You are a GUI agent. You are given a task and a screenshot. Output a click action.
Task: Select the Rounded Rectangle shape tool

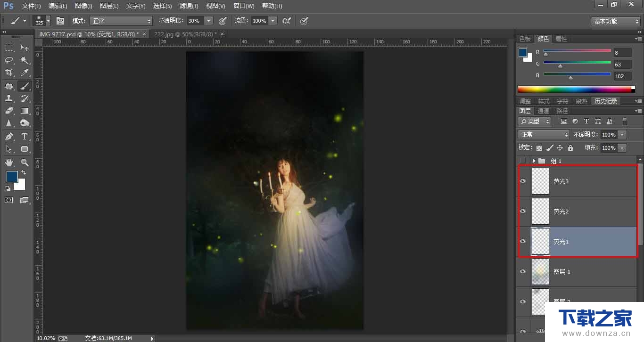[25, 149]
